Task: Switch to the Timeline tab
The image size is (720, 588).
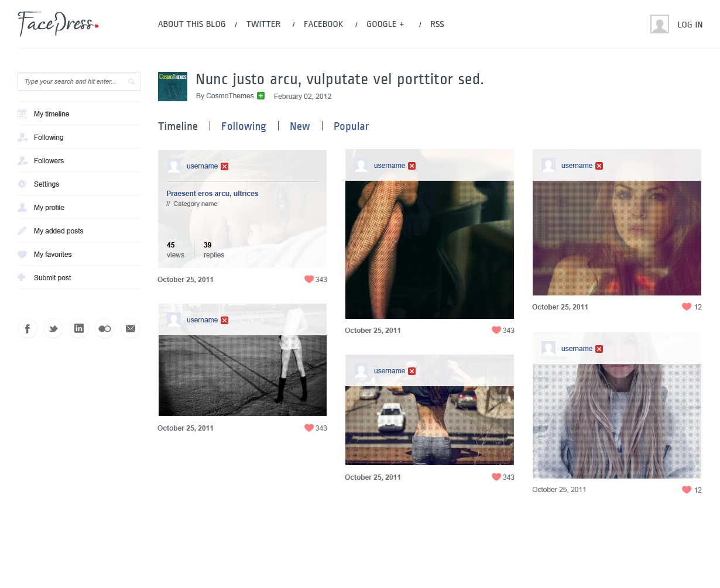Action: point(178,126)
